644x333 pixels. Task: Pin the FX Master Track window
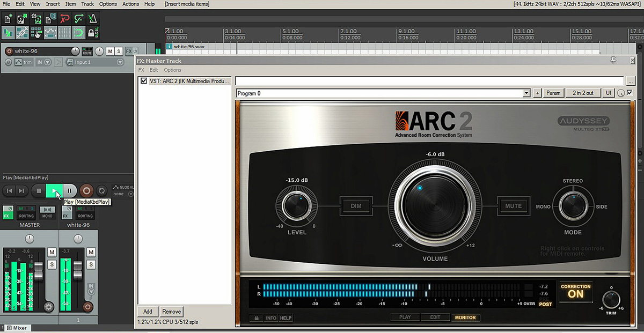tap(614, 61)
